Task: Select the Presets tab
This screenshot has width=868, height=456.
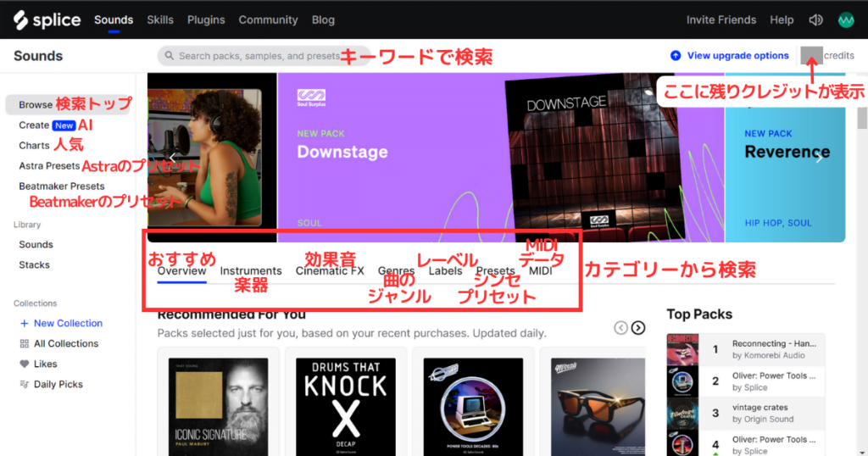Action: [495, 270]
